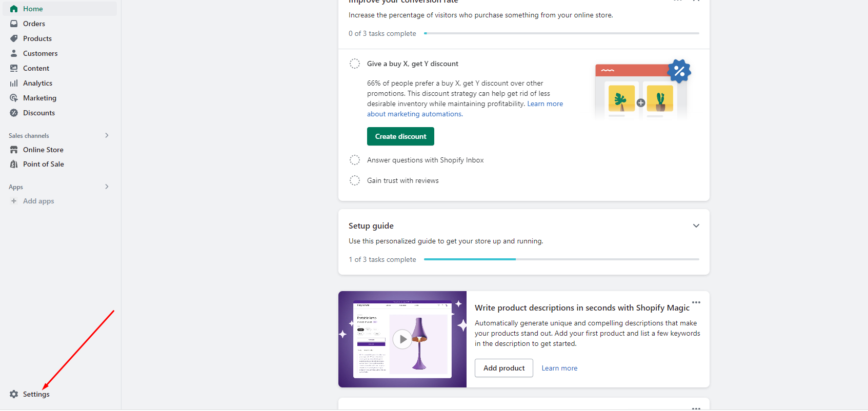Mark 'Give a buy X, get Y discount' circle

(x=355, y=64)
